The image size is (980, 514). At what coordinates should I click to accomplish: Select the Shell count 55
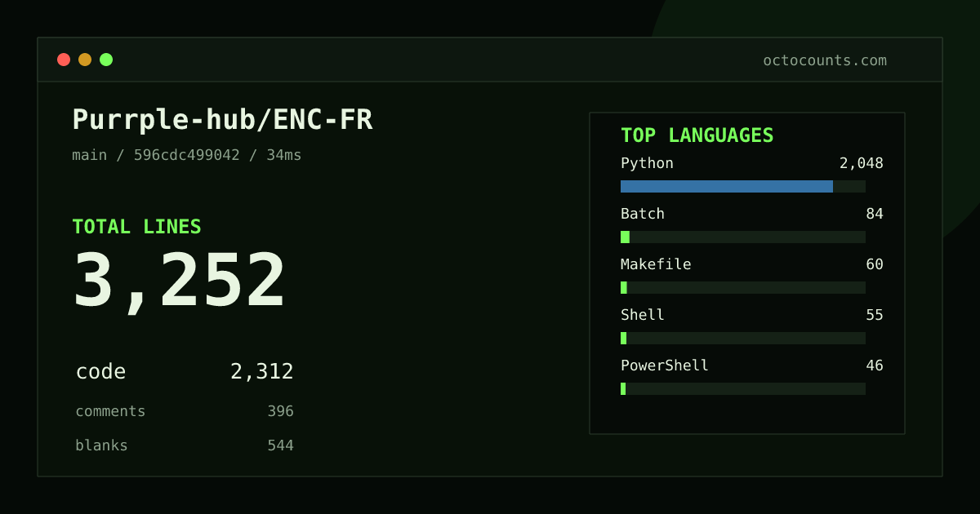[x=875, y=315]
